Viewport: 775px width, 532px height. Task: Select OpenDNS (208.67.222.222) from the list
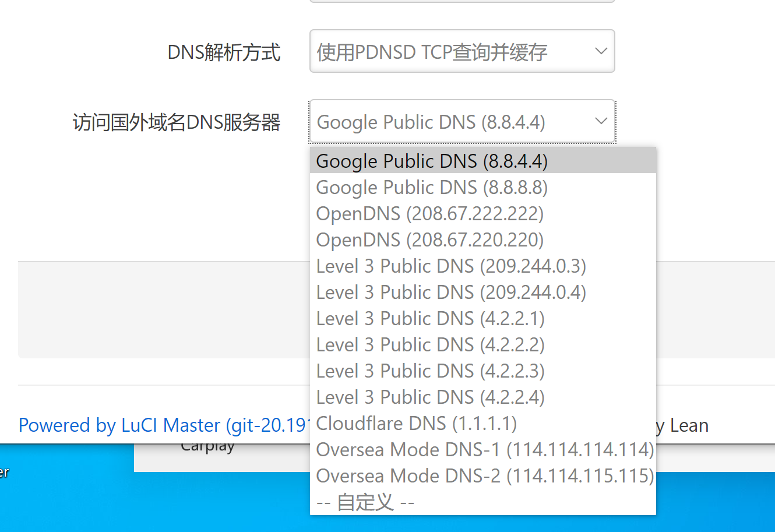pos(429,213)
